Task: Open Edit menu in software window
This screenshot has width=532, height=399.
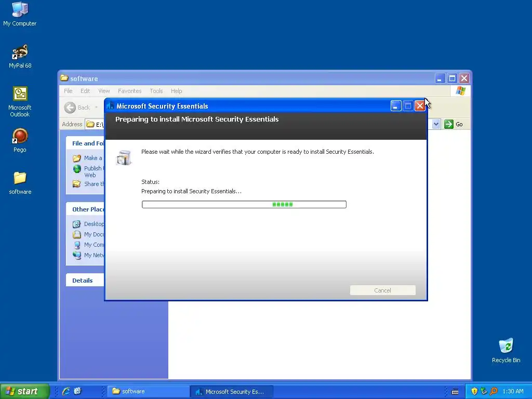Action: pyautogui.click(x=85, y=91)
